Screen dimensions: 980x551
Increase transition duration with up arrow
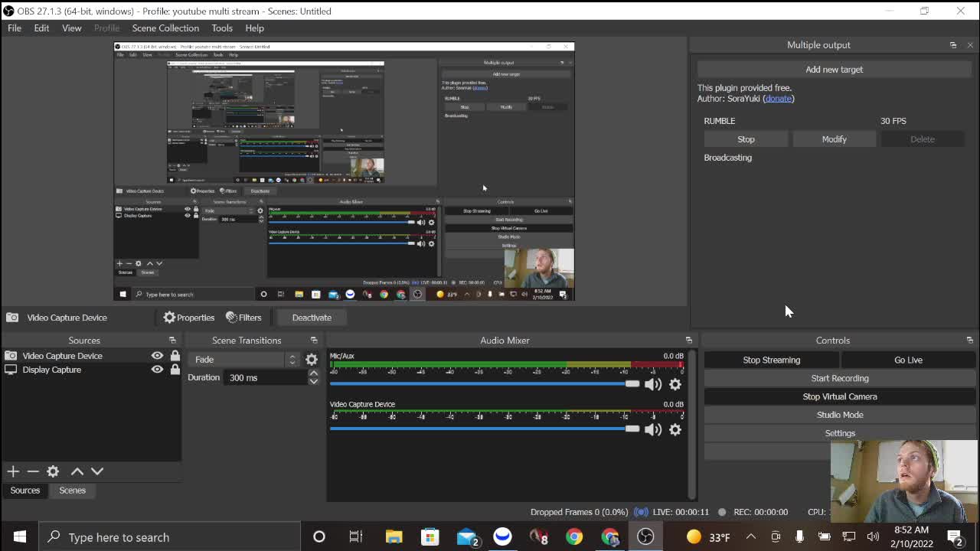(313, 373)
